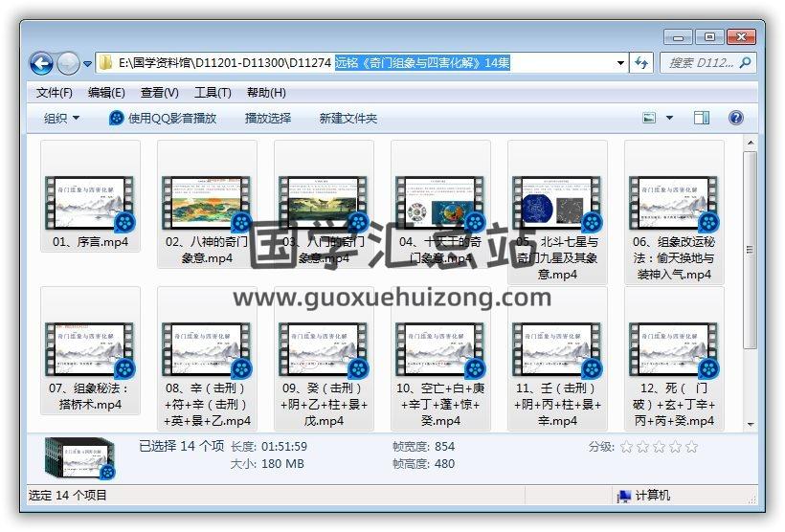Click the 新建文件夹 button
785x532 pixels.
tap(348, 118)
